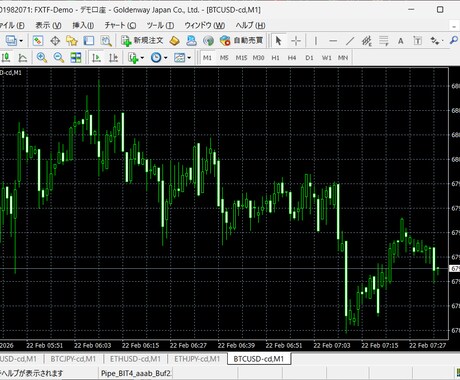The image size is (460, 380).
Task: Switch to candlestick chart type
Action: tap(6, 58)
